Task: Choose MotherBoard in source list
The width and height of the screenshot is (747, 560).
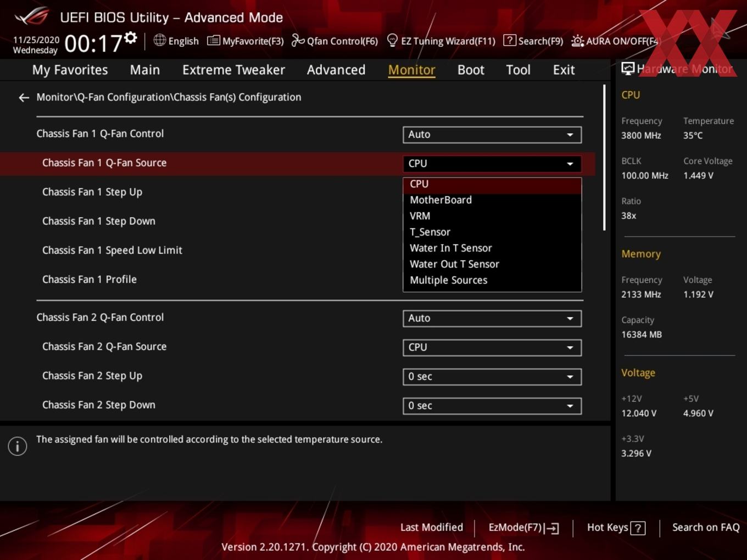Action: pos(492,200)
